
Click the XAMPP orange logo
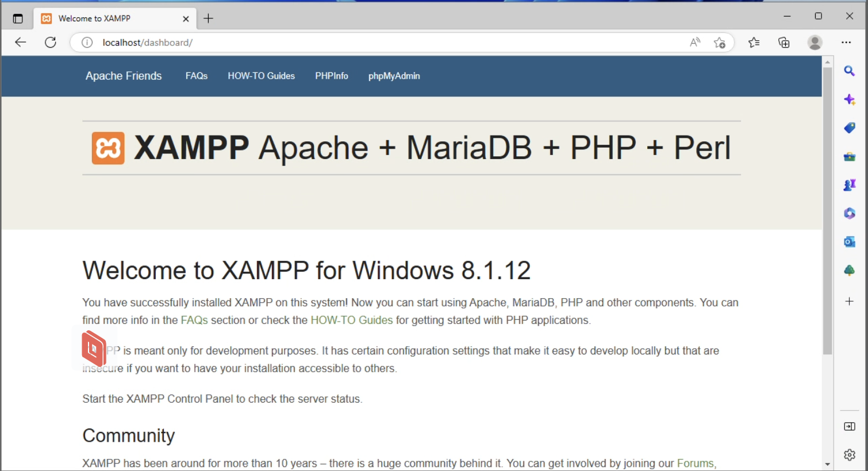click(108, 148)
